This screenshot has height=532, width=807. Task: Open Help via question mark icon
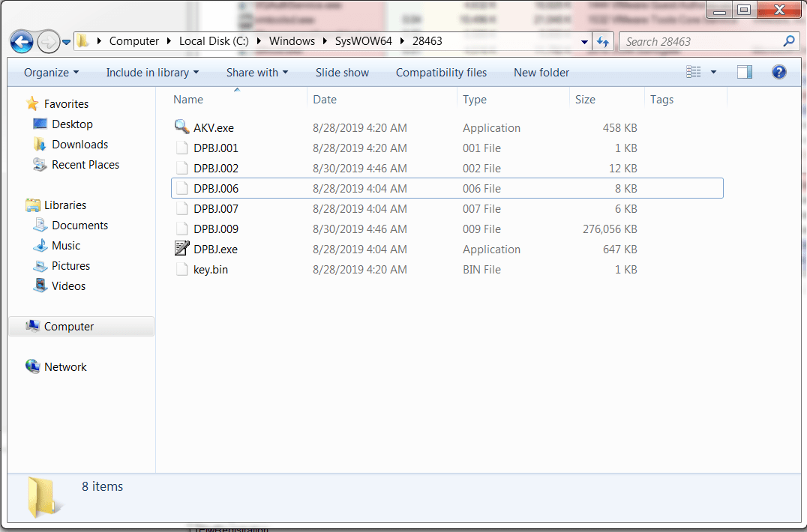coord(778,72)
